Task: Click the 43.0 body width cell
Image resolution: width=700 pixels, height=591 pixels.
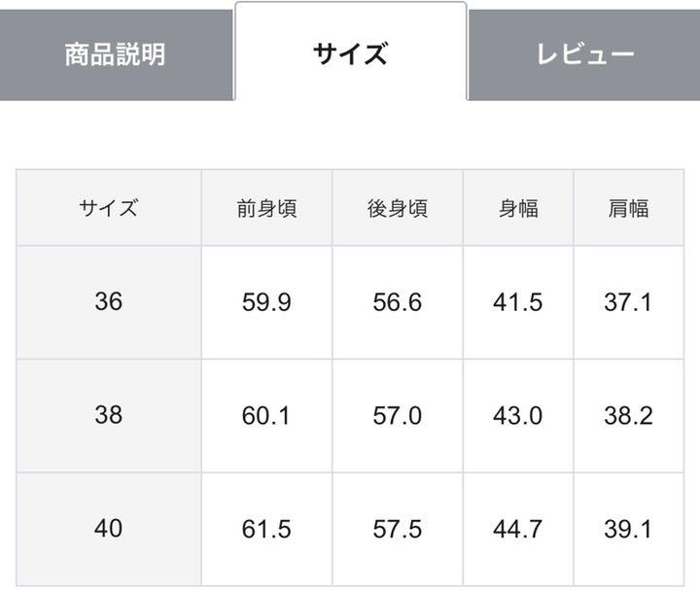Action: click(518, 416)
